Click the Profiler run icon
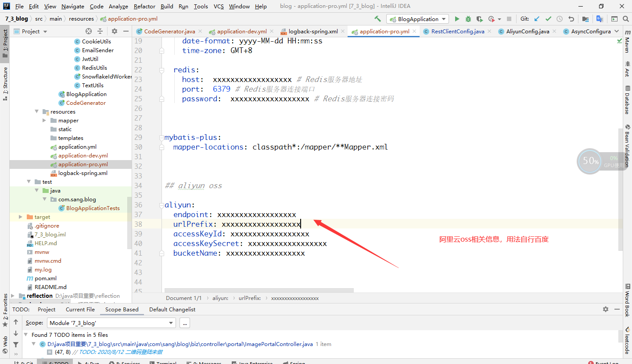Screen dimensions: 632x364 pyautogui.click(x=491, y=19)
